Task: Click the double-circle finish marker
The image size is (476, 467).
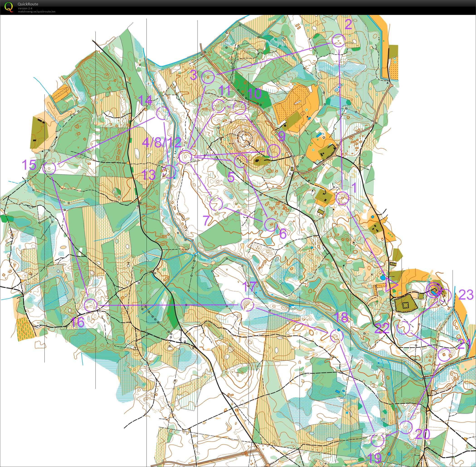Action: (434, 290)
